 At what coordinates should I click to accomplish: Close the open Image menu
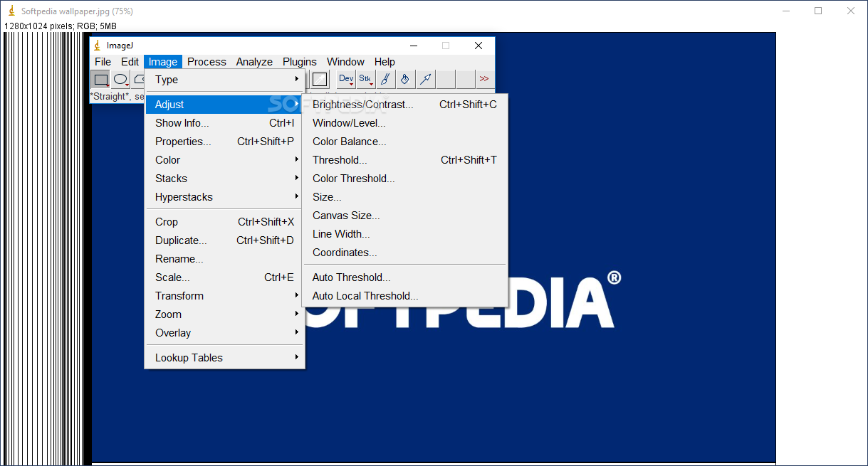pos(163,62)
